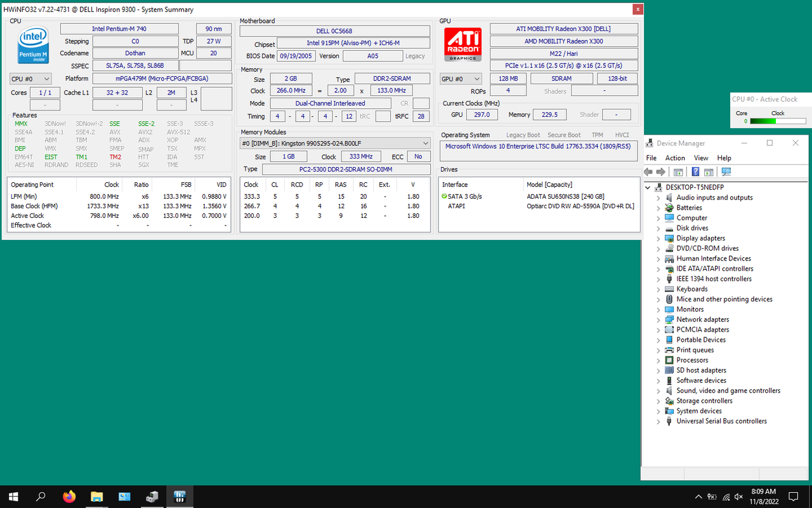The height and width of the screenshot is (508, 812).
Task: Click HWiNFO taskbar icon
Action: pos(180,497)
